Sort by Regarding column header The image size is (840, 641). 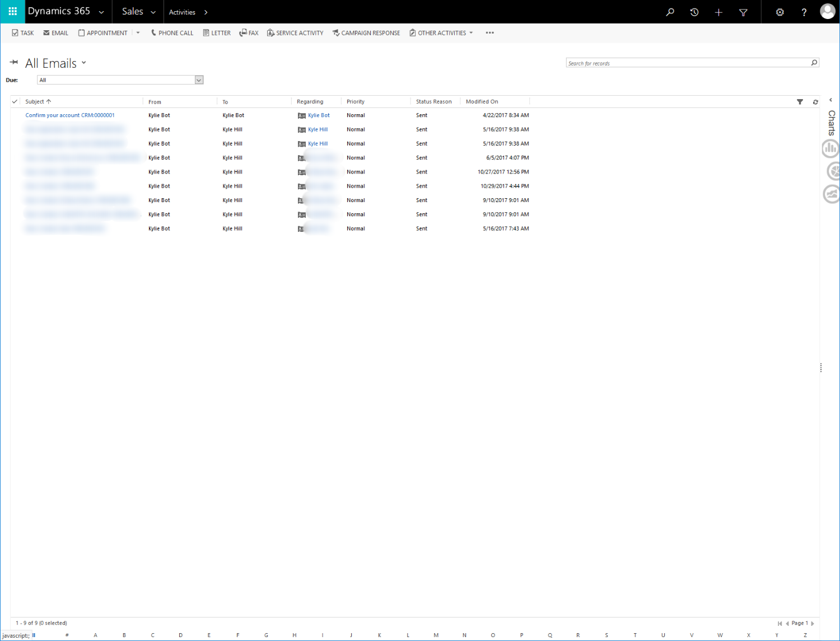click(x=310, y=101)
